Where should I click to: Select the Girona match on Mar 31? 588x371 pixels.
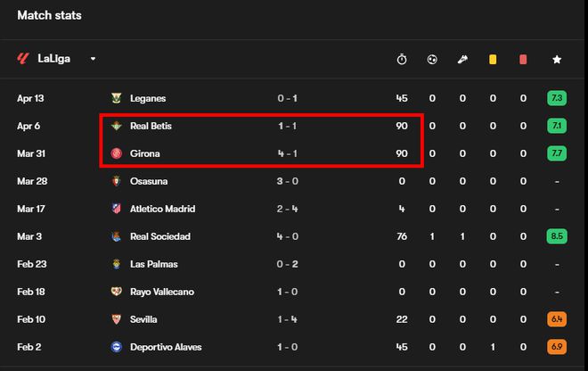pos(145,153)
